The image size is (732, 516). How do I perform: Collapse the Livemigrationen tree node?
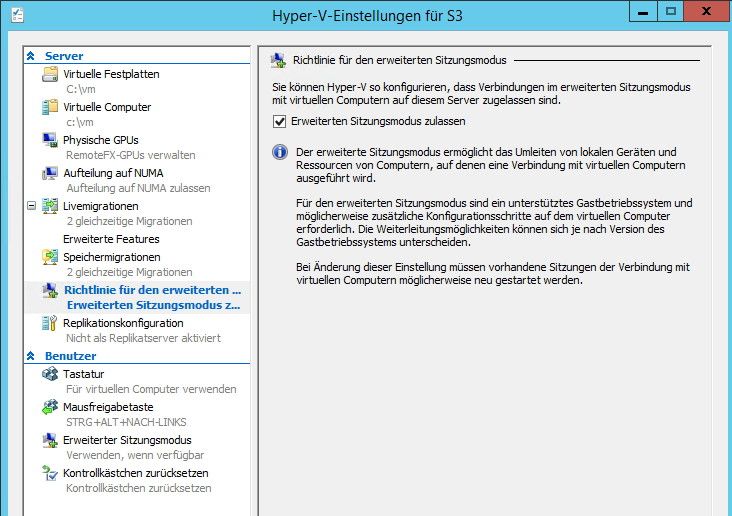click(31, 206)
